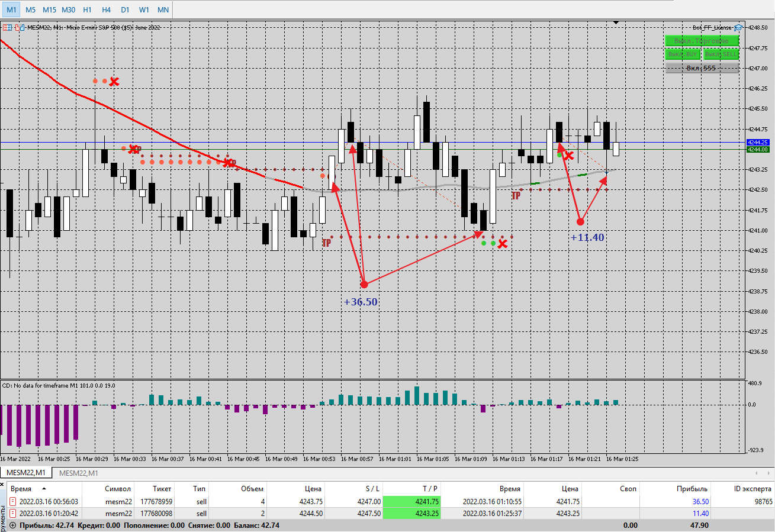This screenshot has height=532, width=775.
Task: Set chart to W1 weekly timeframe
Action: pos(144,9)
